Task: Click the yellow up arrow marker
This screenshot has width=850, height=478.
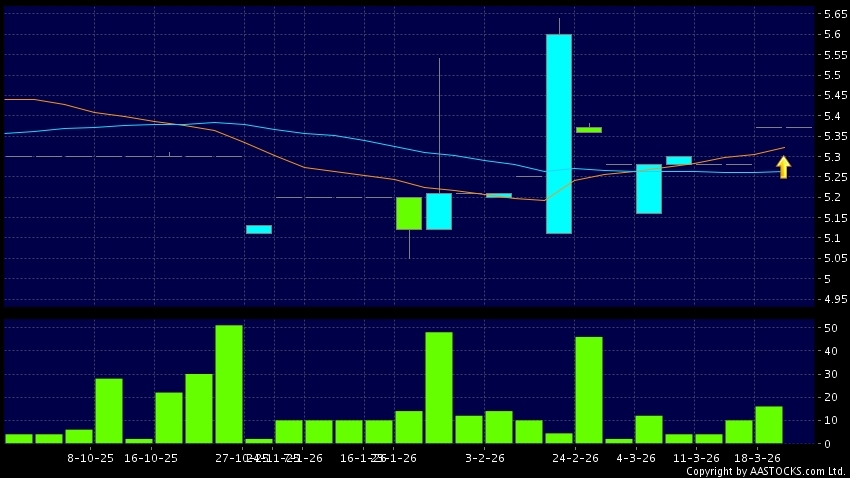Action: 784,167
